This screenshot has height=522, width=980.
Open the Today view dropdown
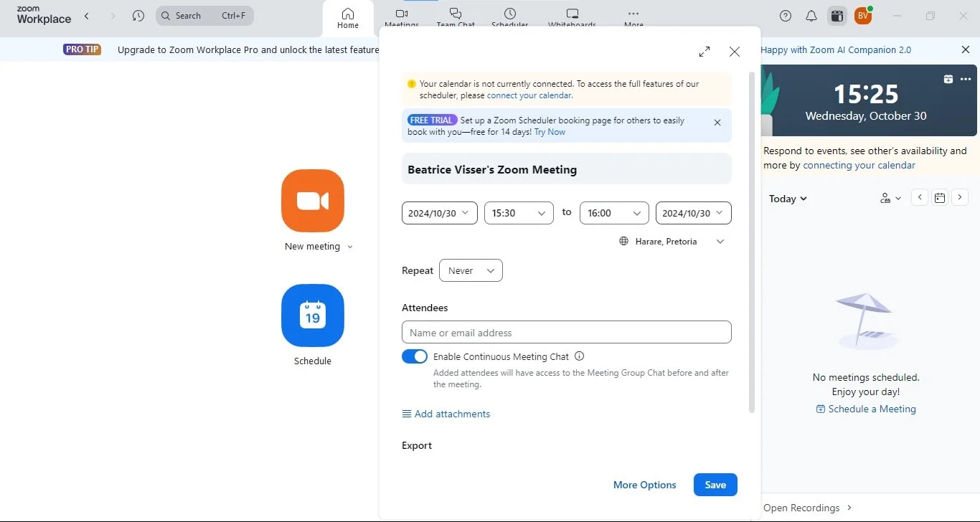[x=788, y=199]
